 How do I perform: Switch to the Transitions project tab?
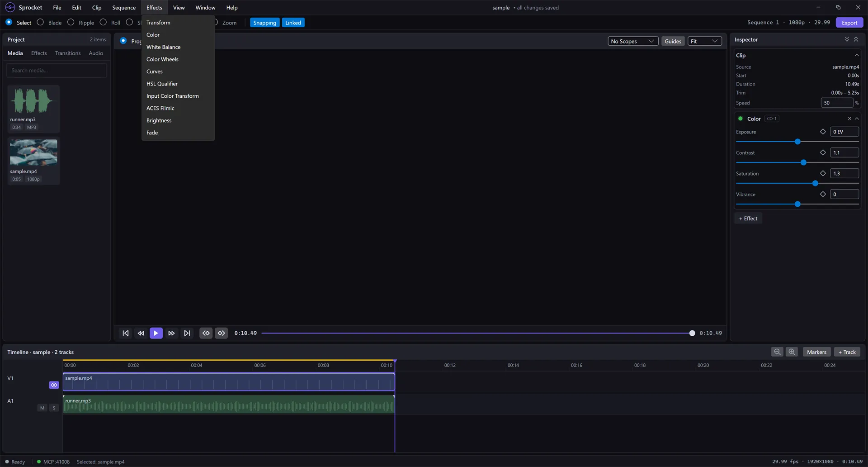pos(68,53)
